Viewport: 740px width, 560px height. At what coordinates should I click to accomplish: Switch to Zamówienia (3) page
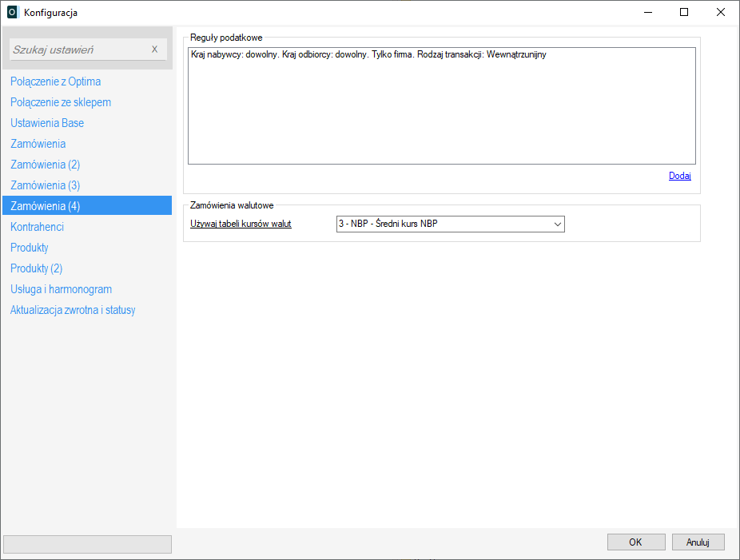pos(45,185)
